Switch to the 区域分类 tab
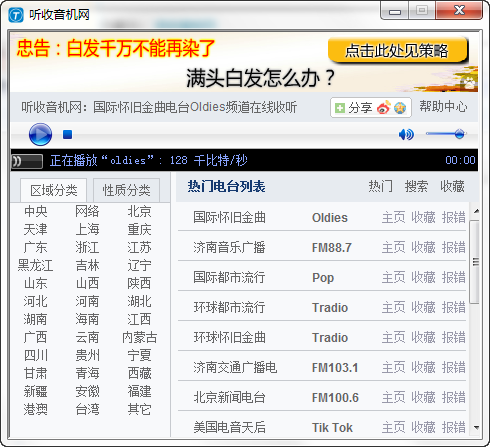The image size is (490, 447). pos(54,190)
